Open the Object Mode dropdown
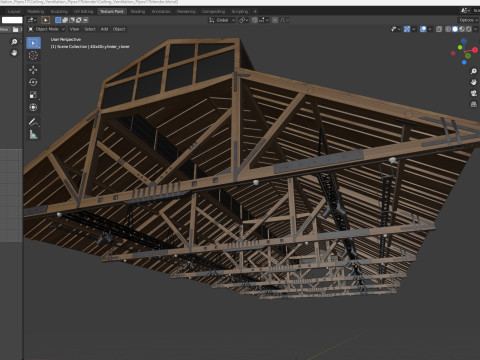This screenshot has width=480, height=360. [x=46, y=29]
